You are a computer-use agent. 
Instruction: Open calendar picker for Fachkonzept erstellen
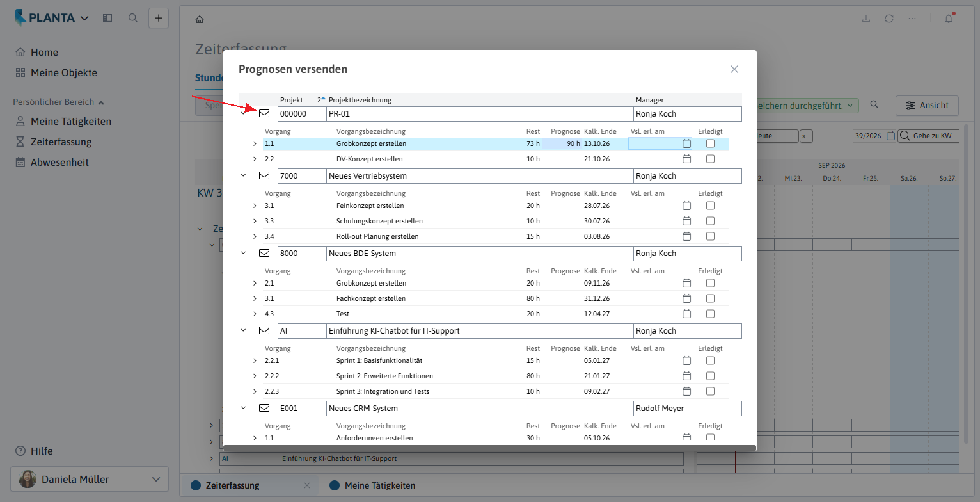click(687, 298)
